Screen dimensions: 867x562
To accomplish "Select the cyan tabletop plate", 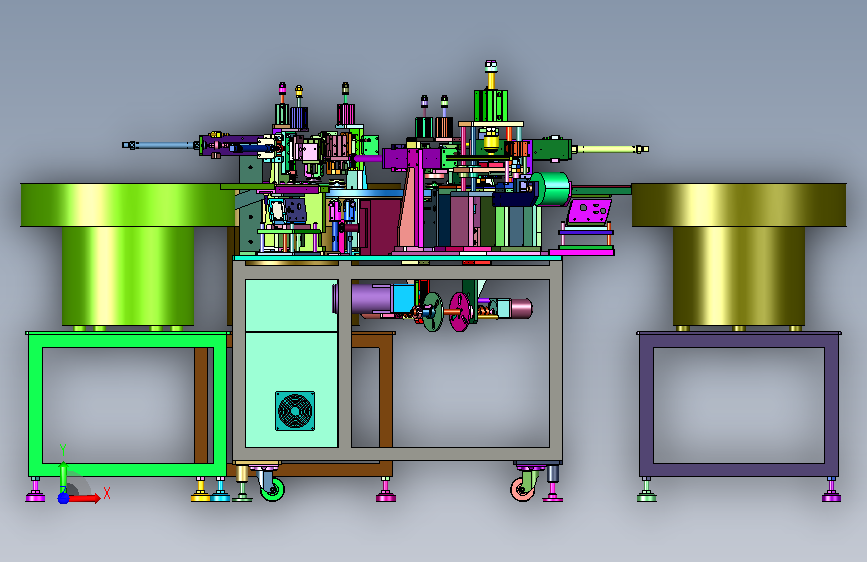I will 397,258.
